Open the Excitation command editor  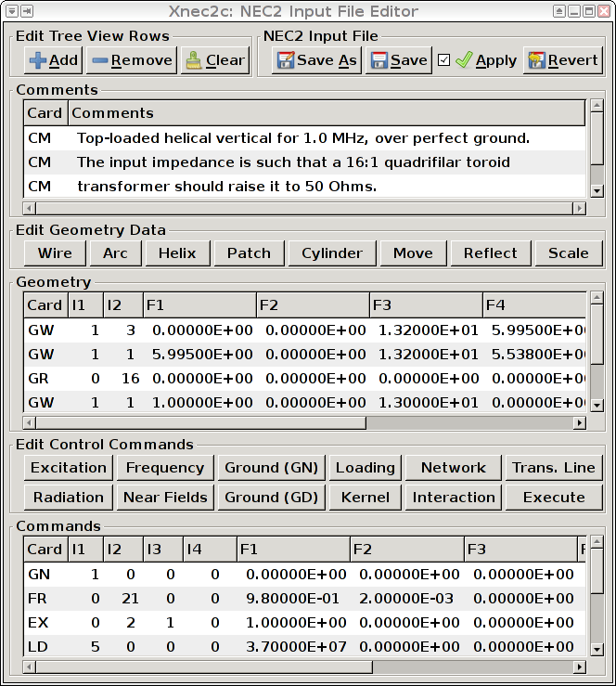69,468
